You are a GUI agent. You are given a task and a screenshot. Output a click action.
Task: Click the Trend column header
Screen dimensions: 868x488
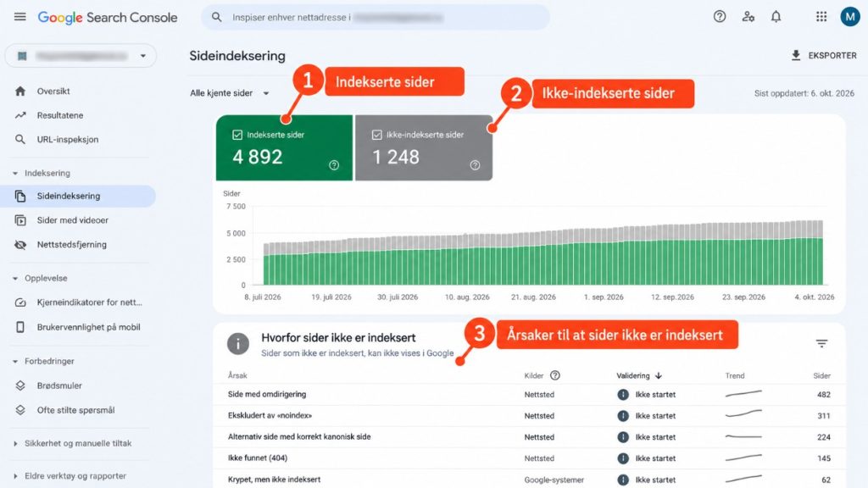(735, 375)
